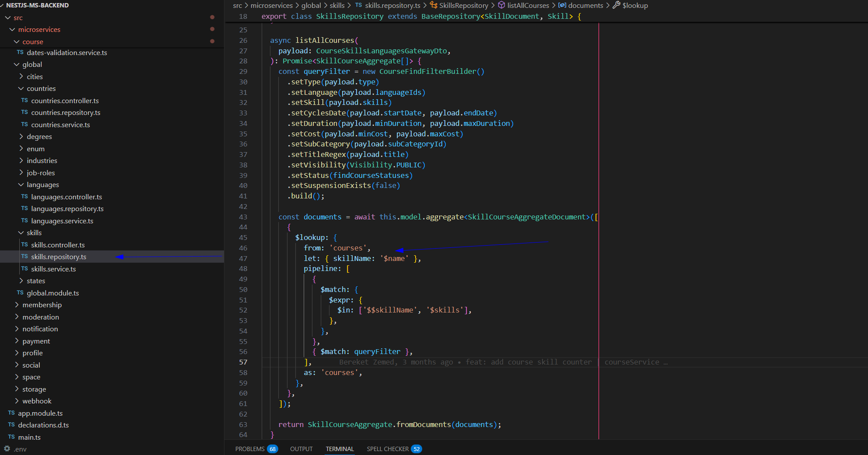
Task: Switch to the OUTPUT panel tab
Action: pyautogui.click(x=301, y=449)
